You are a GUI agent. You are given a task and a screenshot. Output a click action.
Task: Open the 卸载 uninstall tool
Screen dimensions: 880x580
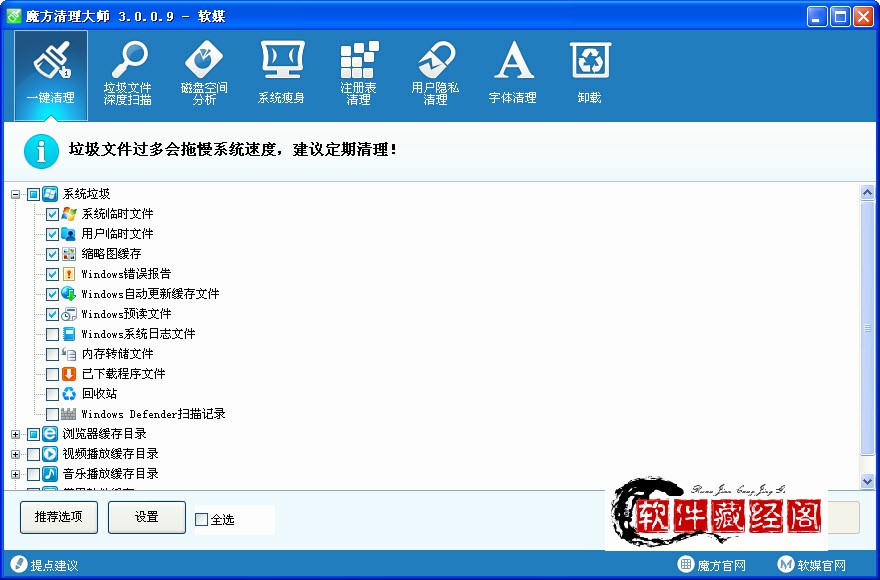(x=589, y=70)
